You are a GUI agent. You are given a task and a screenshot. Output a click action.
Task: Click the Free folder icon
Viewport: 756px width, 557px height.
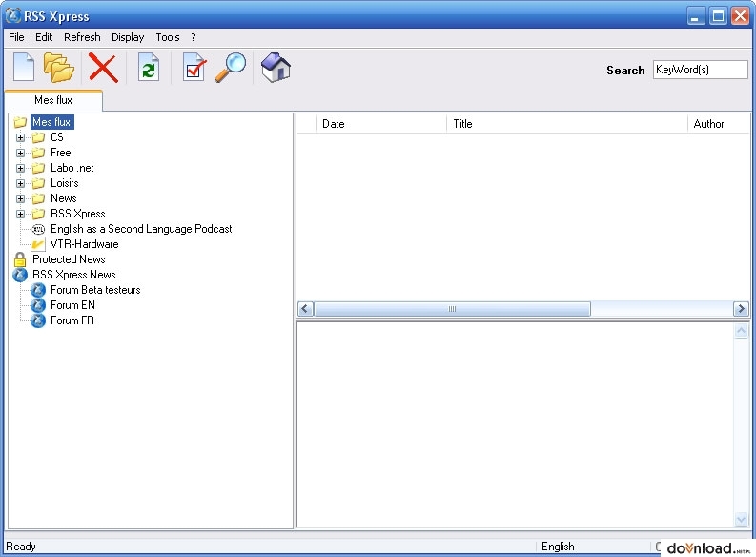(38, 153)
